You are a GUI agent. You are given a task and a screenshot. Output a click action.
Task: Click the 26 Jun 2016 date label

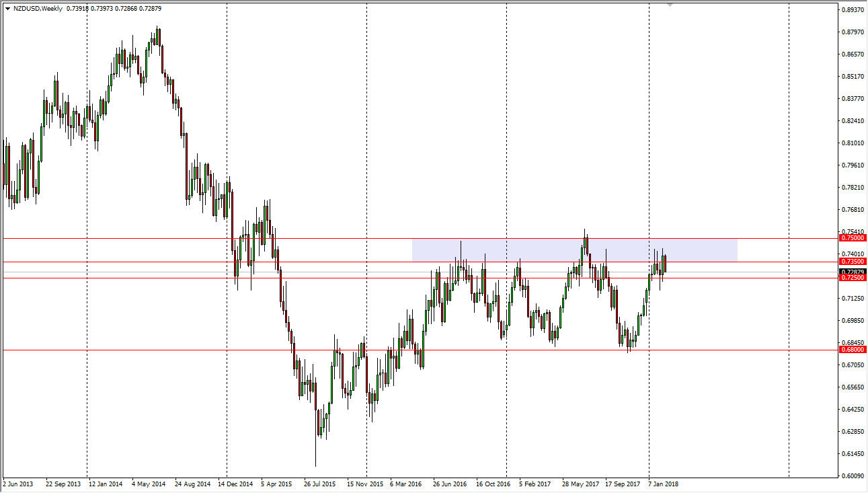[x=450, y=484]
